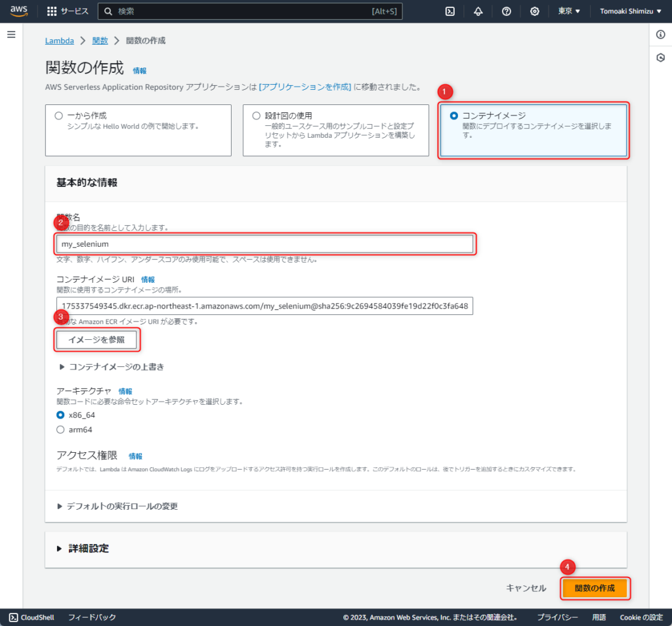Screen dimensions: 672x626
Task: Open CloudShell from the footer
Action: 31,617
